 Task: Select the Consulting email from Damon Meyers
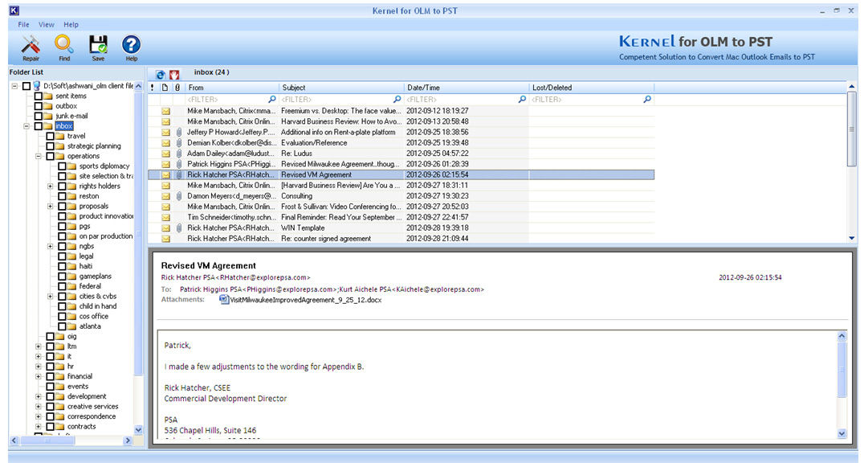click(x=401, y=196)
